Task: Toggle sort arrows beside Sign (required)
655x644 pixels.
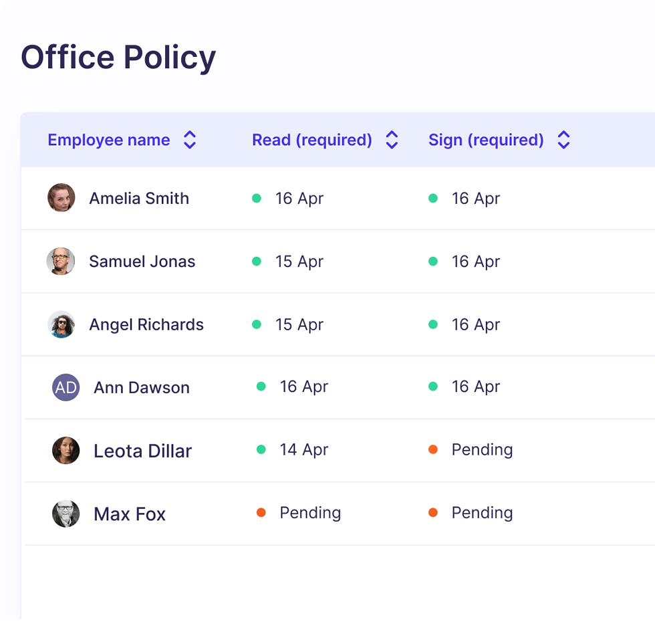Action: tap(563, 140)
